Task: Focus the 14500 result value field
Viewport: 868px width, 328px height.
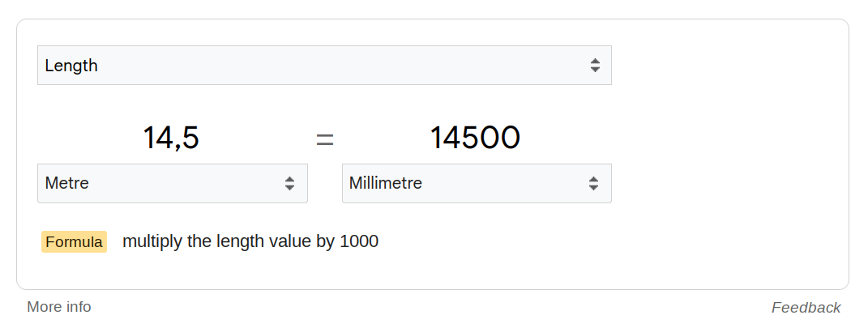Action: click(x=475, y=138)
